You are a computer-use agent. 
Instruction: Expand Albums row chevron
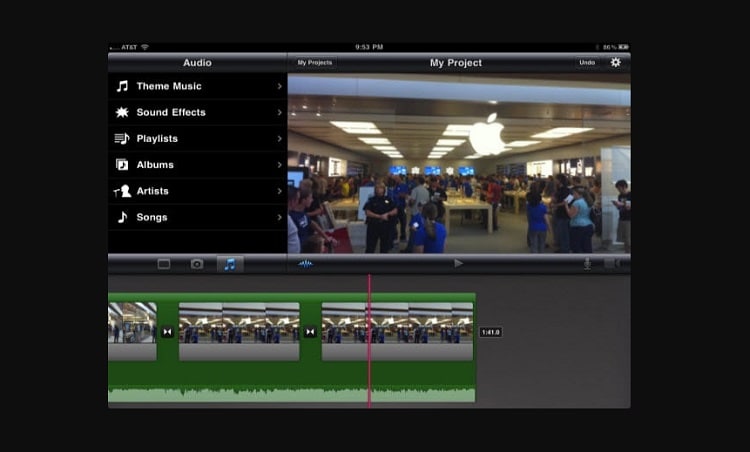pyautogui.click(x=279, y=165)
